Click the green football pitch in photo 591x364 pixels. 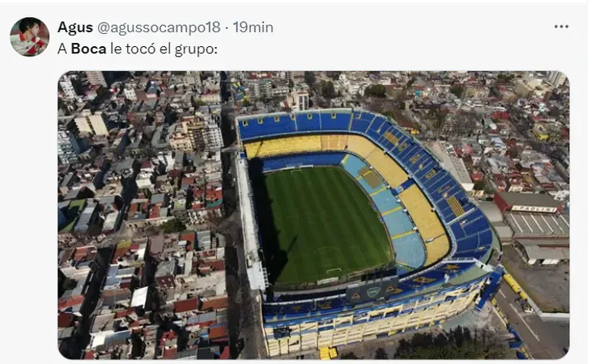tap(326, 224)
